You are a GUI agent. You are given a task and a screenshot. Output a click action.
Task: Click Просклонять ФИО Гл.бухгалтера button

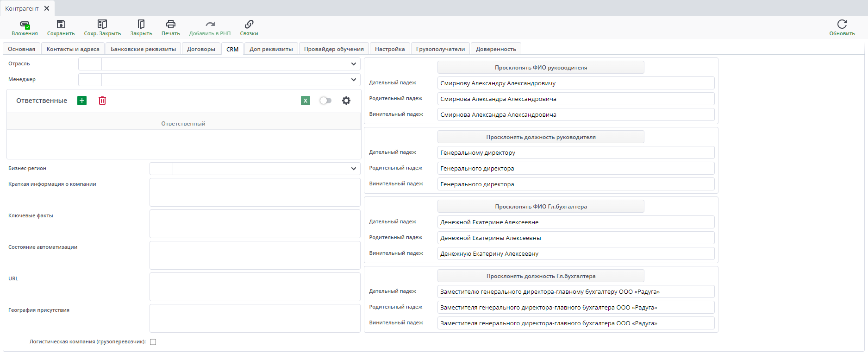tap(541, 207)
